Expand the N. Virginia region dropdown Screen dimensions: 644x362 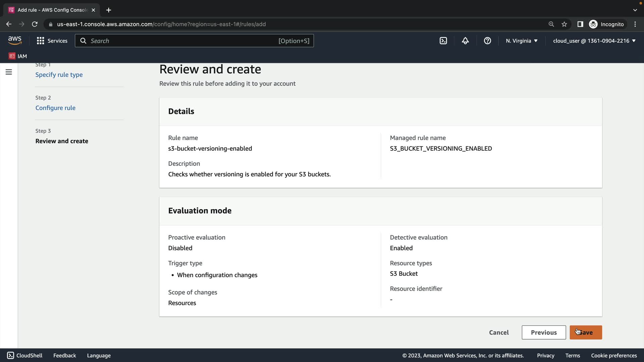click(x=522, y=41)
